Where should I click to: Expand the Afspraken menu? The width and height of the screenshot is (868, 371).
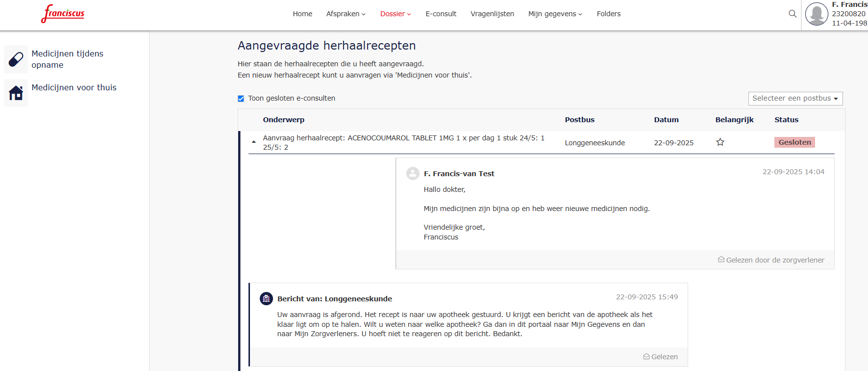point(346,14)
